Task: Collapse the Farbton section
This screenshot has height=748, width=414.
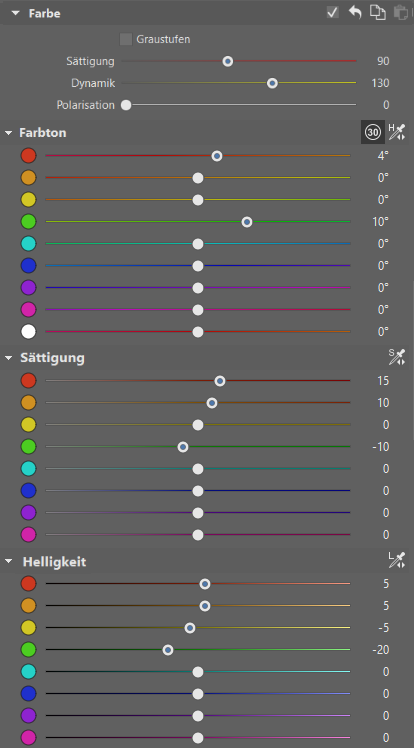Action: coord(8,133)
